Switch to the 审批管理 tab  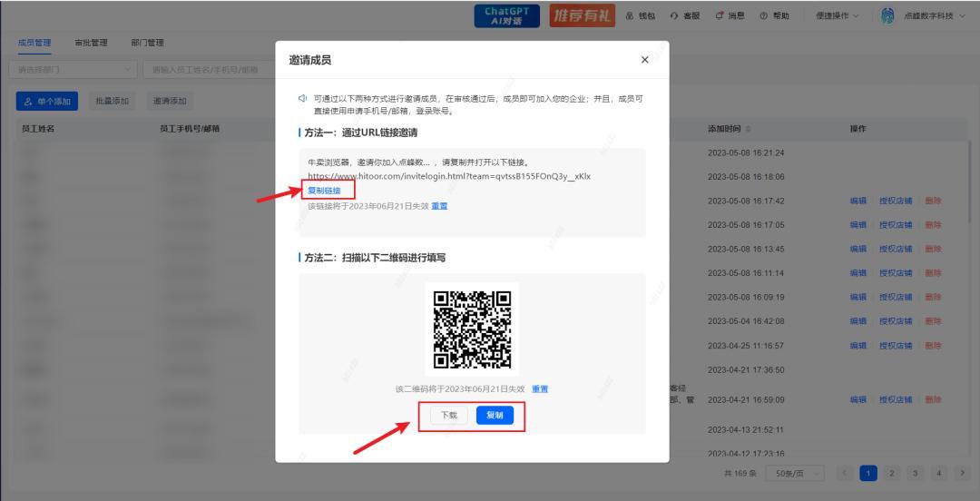coord(91,43)
